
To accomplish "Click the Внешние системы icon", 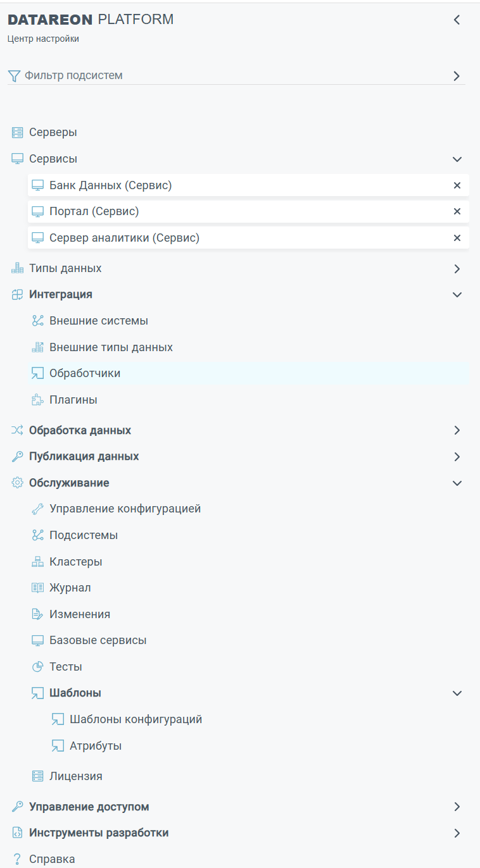I will click(x=38, y=321).
